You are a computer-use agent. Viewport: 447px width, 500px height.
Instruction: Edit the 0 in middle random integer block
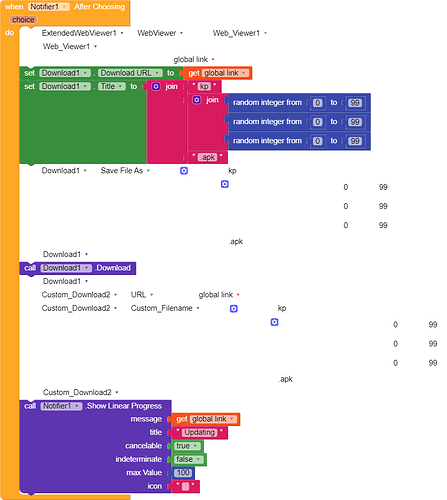317,122
